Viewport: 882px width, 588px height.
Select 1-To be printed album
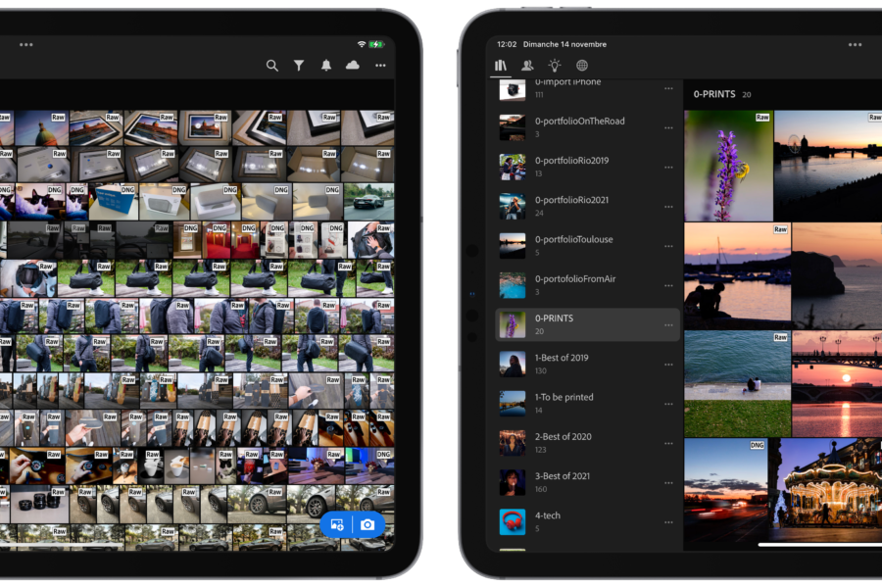pyautogui.click(x=587, y=404)
